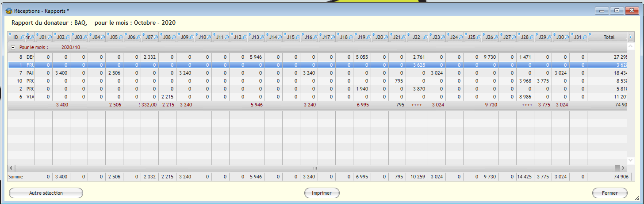Open the J02 column search magnifier
The height and width of the screenshot is (204, 644).
coord(67,38)
